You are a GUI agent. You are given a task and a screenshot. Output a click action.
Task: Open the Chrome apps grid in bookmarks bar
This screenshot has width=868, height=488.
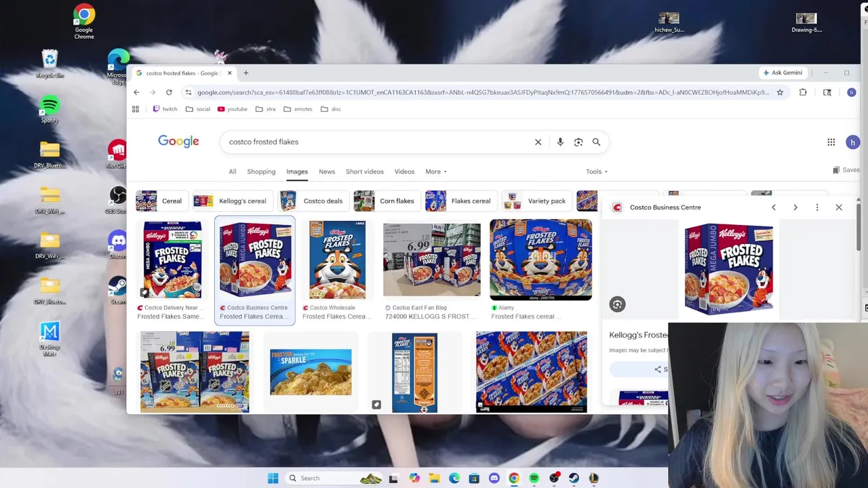pos(136,109)
